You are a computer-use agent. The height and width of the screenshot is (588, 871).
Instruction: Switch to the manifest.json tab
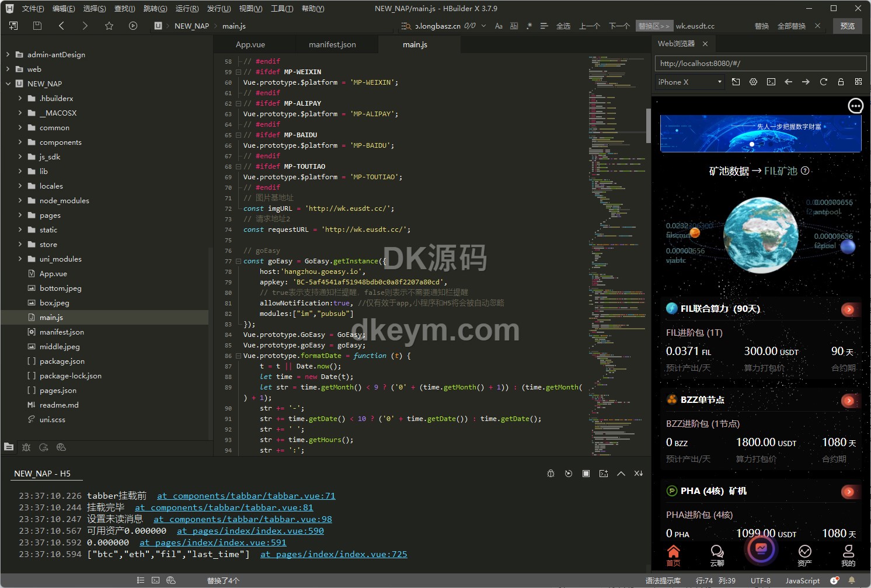(332, 44)
